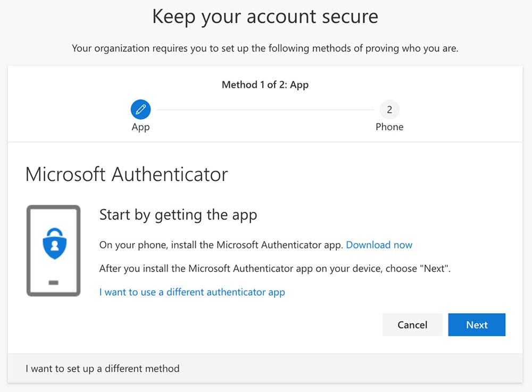Click the "After you install" instruction sentence
Viewport: 532px width, 392px height.
(275, 269)
